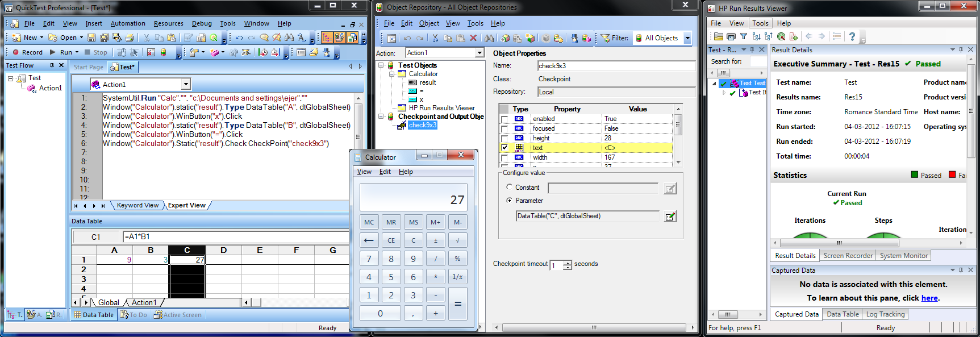Viewport: 980px width, 337px height.
Task: Open the Object menu in Object Repository
Action: tap(429, 23)
